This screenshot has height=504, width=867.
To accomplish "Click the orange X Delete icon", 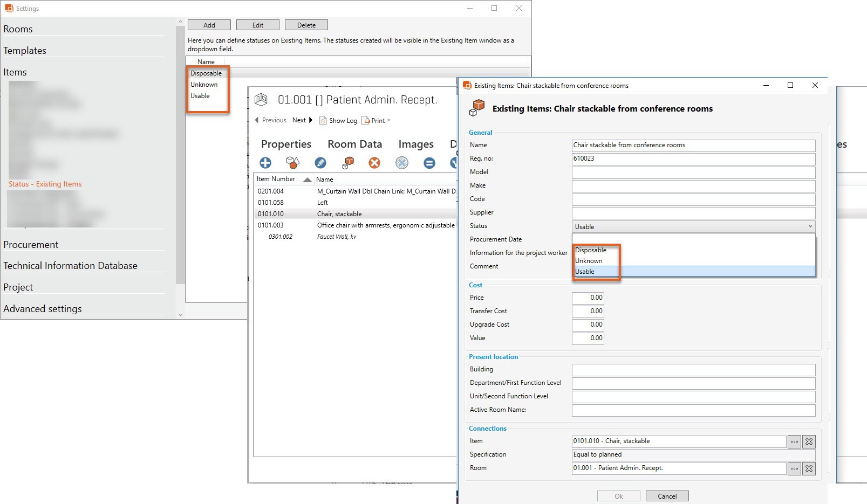I will point(375,163).
